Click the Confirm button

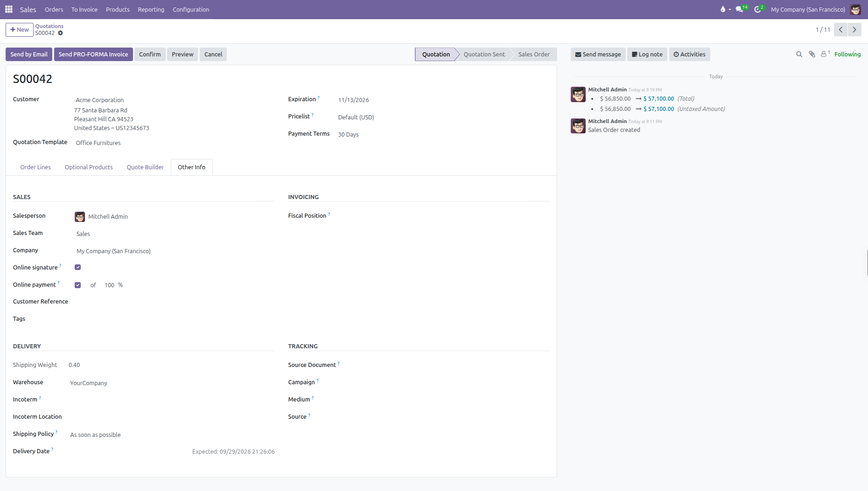coord(150,55)
